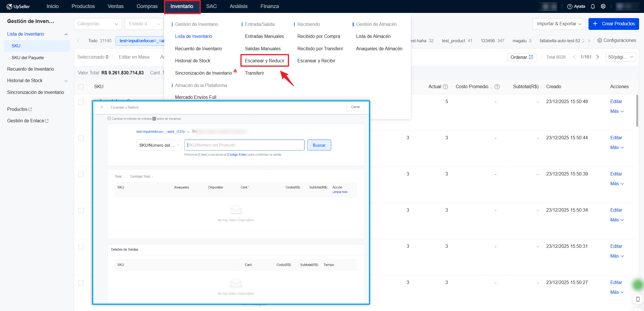The image size is (644, 311).
Task: Open the settings gear icon in header
Action: click(603, 6)
